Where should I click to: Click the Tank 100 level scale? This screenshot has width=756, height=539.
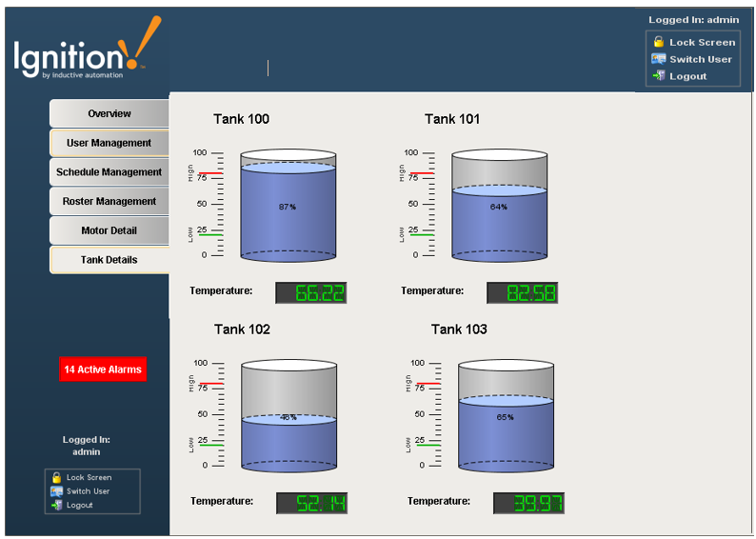213,204
